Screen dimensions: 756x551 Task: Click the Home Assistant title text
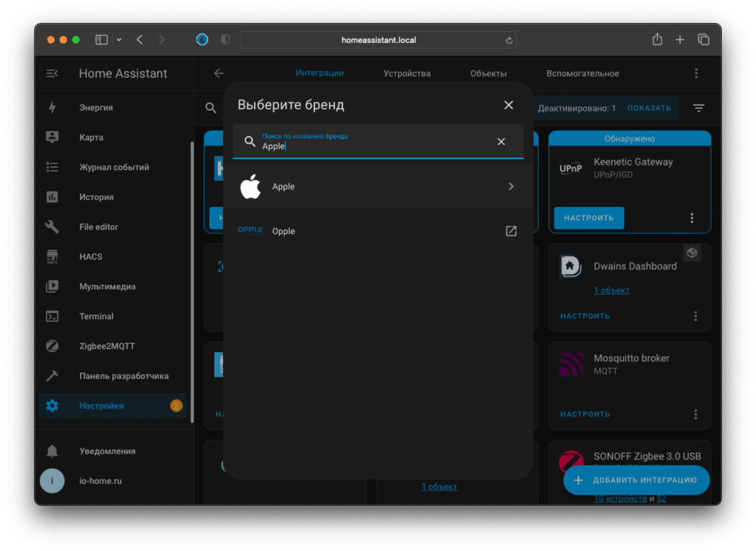pos(123,73)
